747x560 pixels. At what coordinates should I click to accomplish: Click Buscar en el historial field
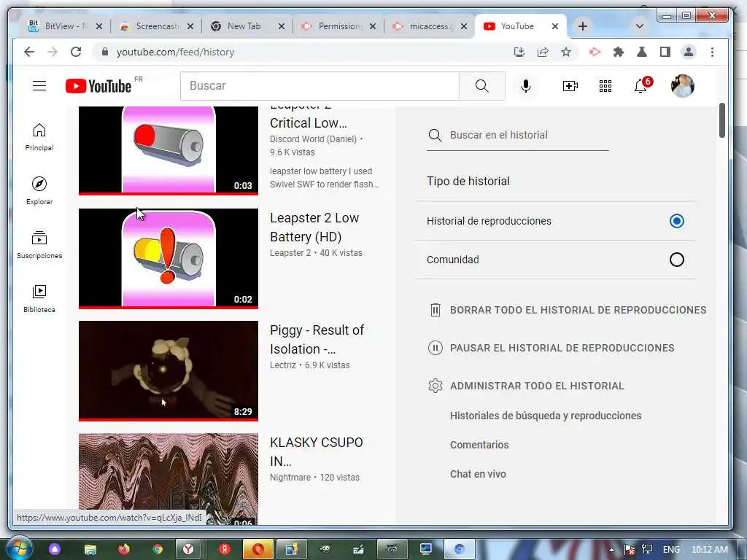click(x=517, y=135)
